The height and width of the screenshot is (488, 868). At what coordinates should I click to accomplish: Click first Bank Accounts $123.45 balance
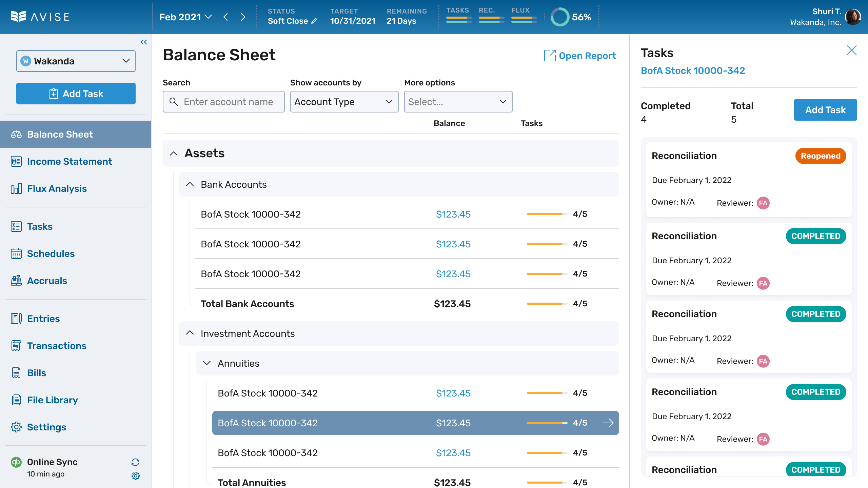tap(453, 214)
